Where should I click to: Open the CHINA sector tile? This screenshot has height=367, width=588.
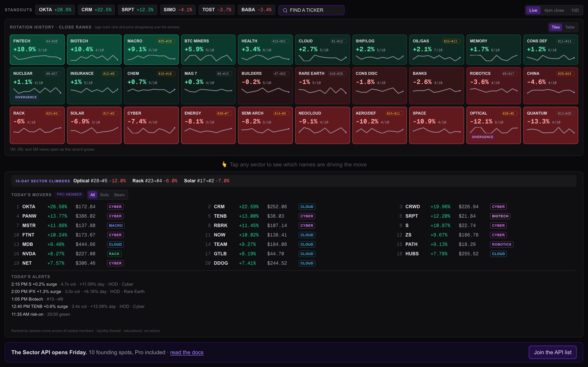point(551,86)
